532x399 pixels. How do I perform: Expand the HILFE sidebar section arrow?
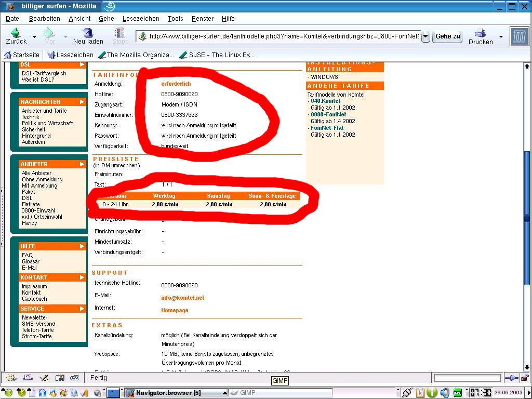82,246
